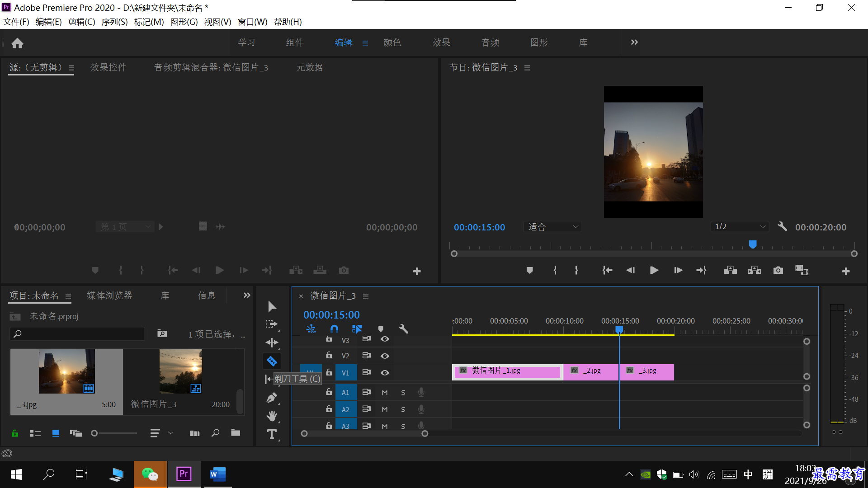Click Find magnifier in Project panel footer
The image size is (868, 488).
click(x=216, y=433)
